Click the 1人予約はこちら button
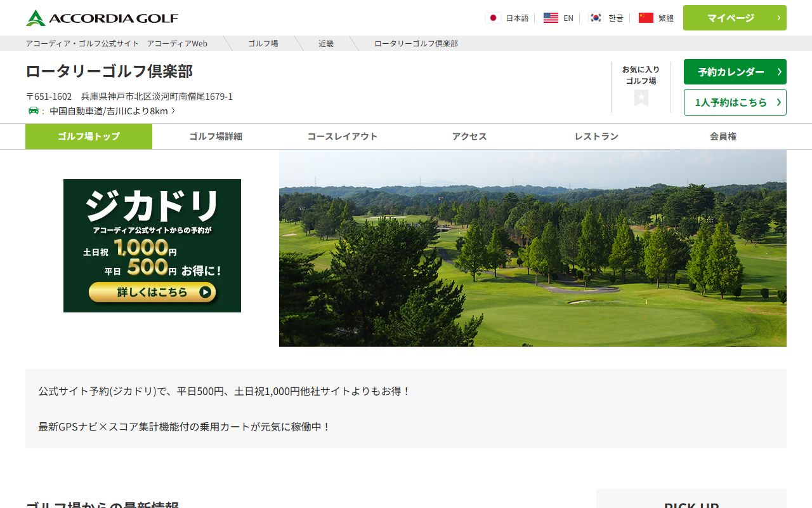 click(735, 102)
